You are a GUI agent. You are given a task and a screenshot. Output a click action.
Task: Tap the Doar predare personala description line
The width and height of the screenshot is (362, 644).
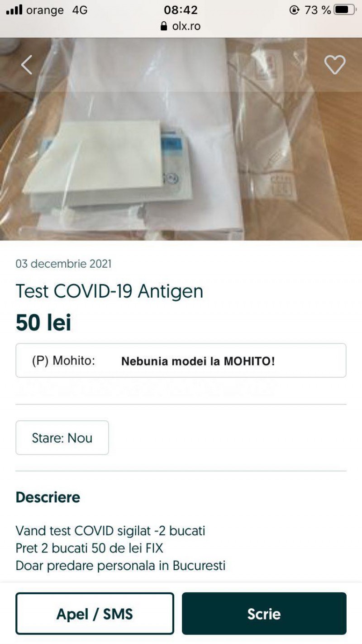point(120,566)
